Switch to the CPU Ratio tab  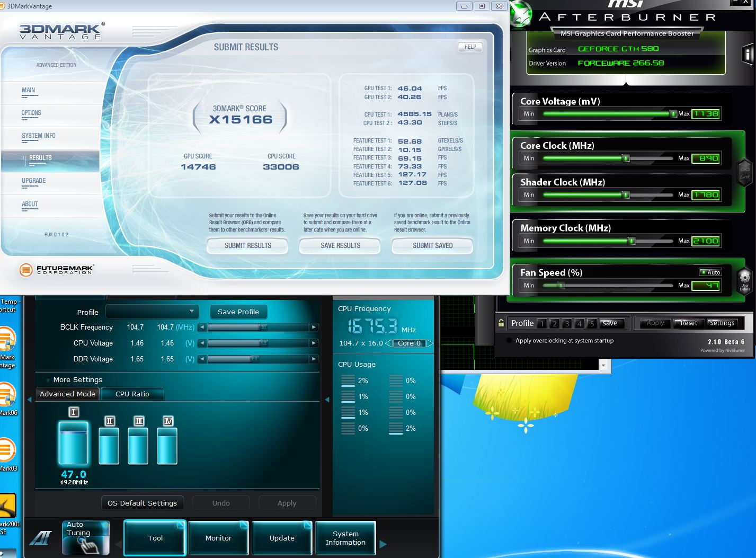click(x=132, y=394)
